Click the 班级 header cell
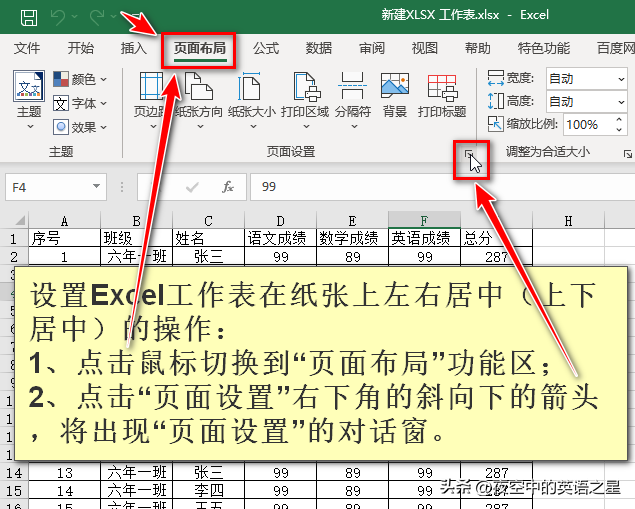This screenshot has width=635, height=509. click(x=136, y=238)
